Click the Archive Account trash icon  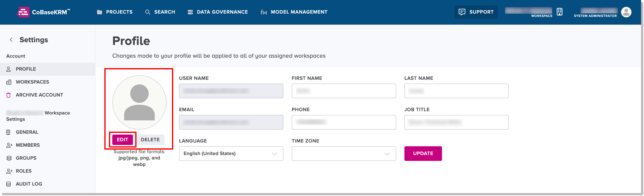pos(9,95)
